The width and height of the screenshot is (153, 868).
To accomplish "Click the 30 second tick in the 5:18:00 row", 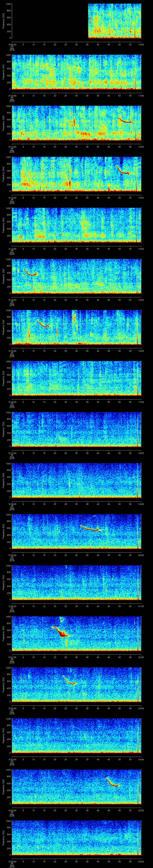I will [x=76, y=504].
